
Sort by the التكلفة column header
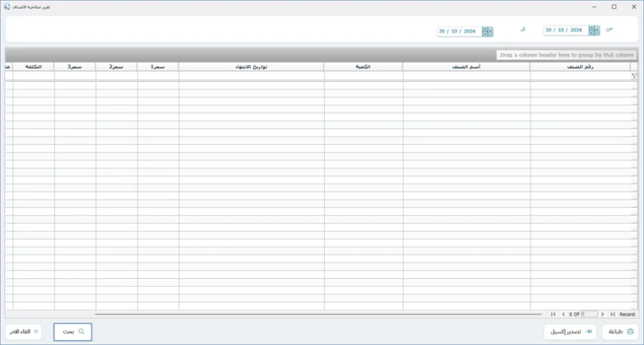click(34, 66)
